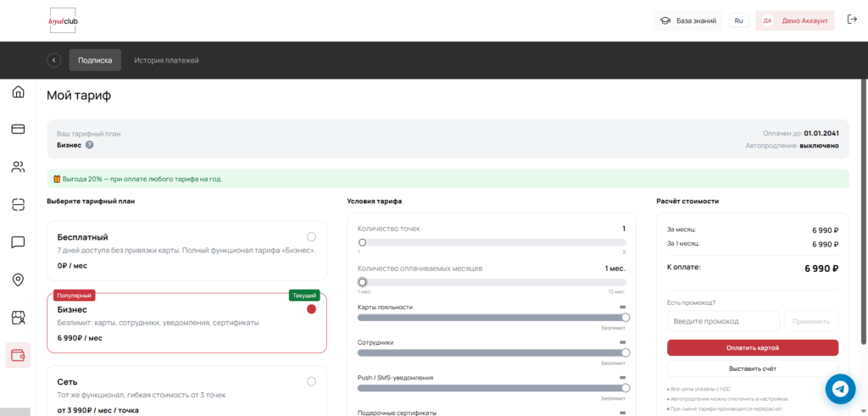
Task: Open the location pin sidebar icon
Action: coord(18,280)
